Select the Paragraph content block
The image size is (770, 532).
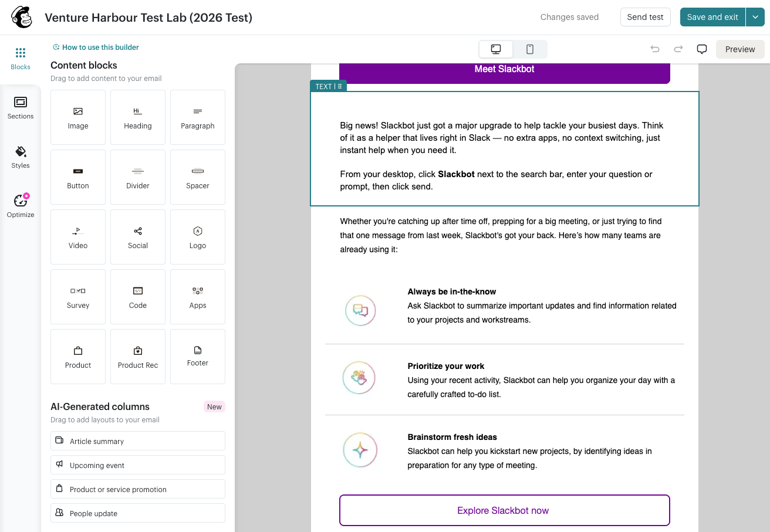(x=198, y=117)
